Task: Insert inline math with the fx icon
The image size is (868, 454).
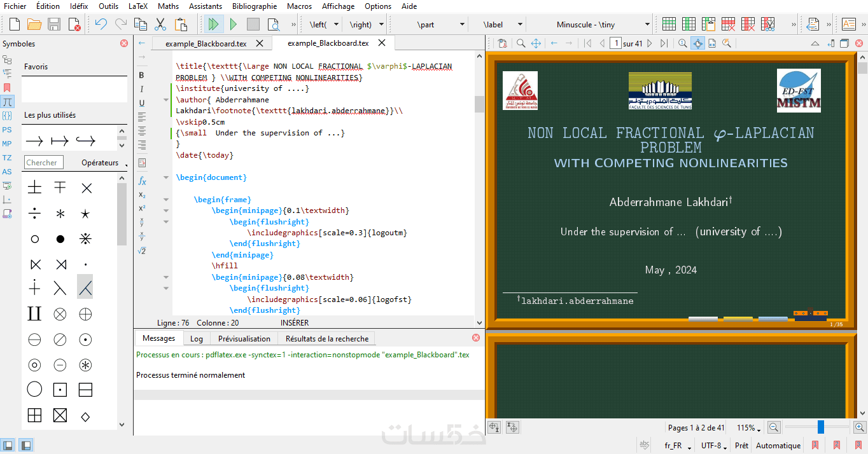Action: click(142, 181)
